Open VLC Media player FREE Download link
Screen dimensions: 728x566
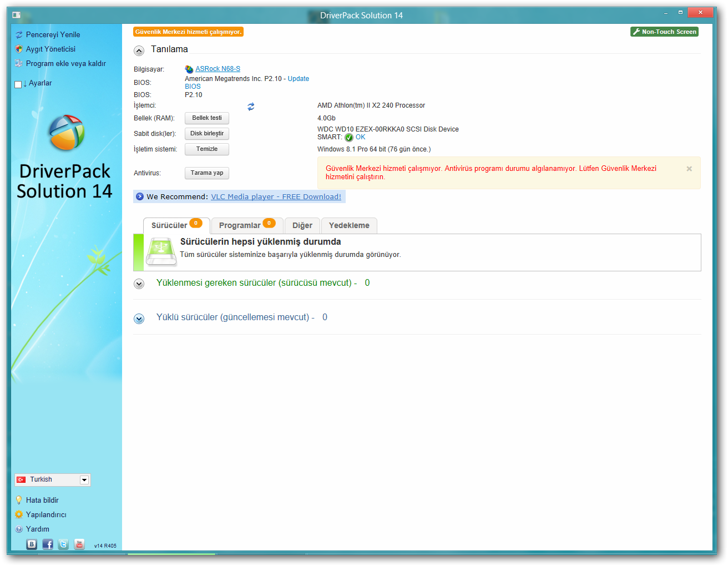coord(276,196)
